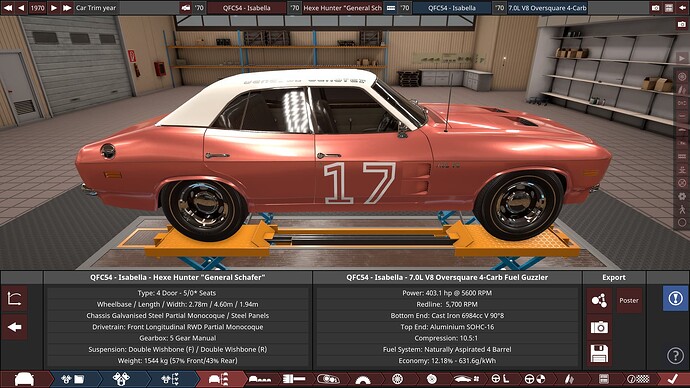Screen dimensions: 690x388
Task: Select the QFC54 - Isabella car model field
Action: (247, 7)
